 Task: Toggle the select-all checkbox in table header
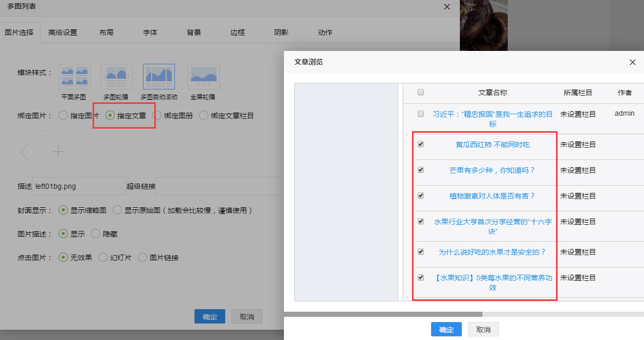click(x=421, y=93)
